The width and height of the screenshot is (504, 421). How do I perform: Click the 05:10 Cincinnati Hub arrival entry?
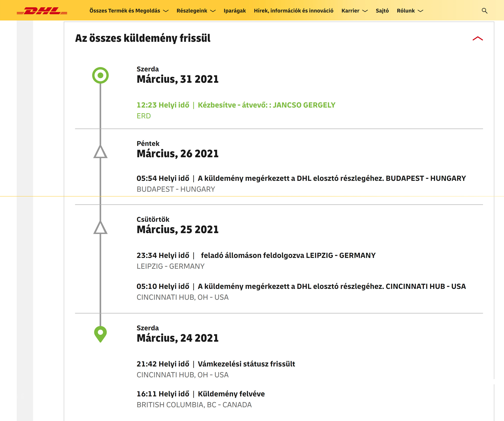[x=301, y=286]
